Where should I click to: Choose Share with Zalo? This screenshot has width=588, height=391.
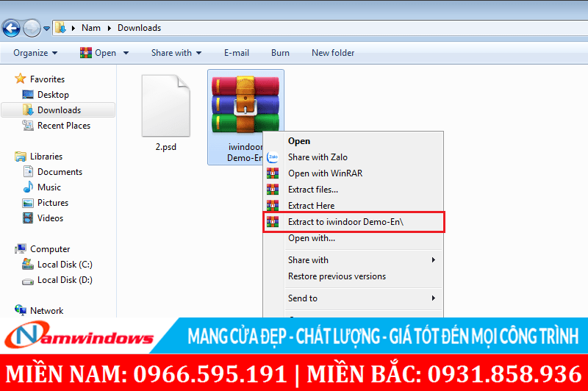(x=318, y=157)
